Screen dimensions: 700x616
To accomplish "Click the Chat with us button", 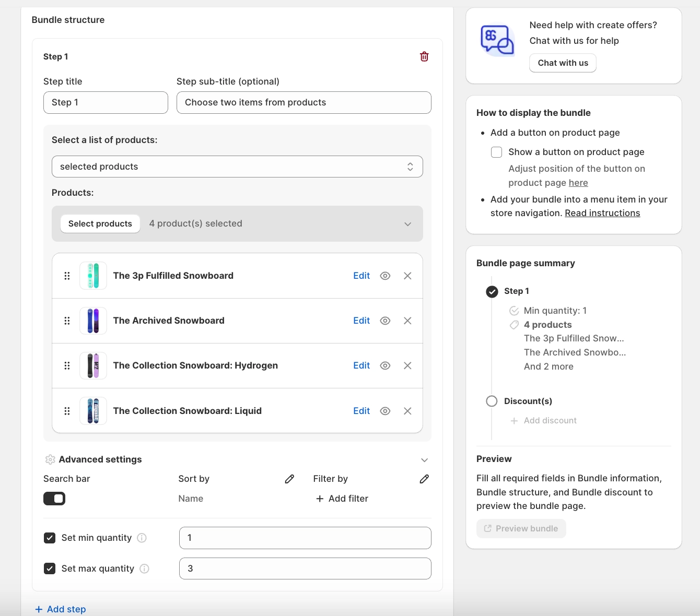I will (x=563, y=63).
